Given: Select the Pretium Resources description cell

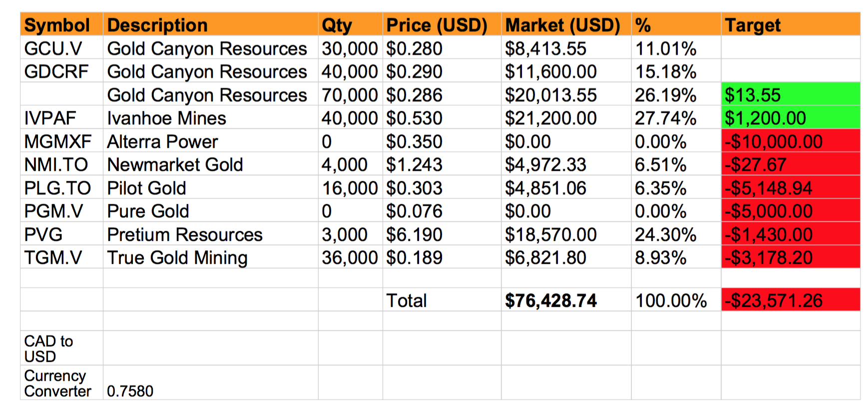Looking at the screenshot, I should click(210, 233).
